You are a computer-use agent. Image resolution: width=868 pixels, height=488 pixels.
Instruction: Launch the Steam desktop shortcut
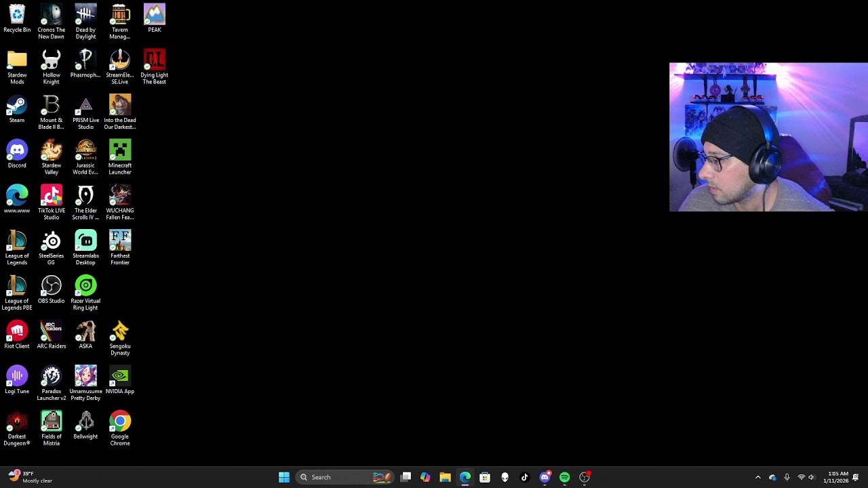(17, 110)
